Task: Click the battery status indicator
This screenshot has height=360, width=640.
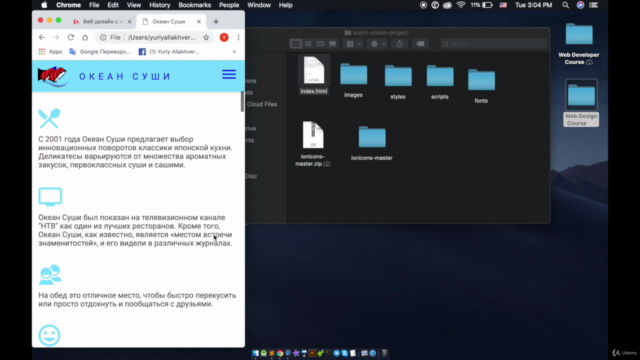Action: coord(481,5)
